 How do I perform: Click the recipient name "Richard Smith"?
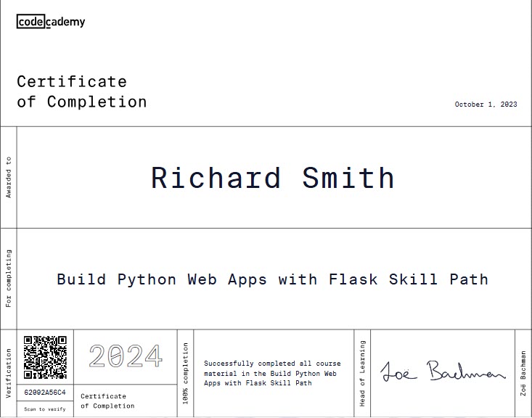(x=273, y=178)
